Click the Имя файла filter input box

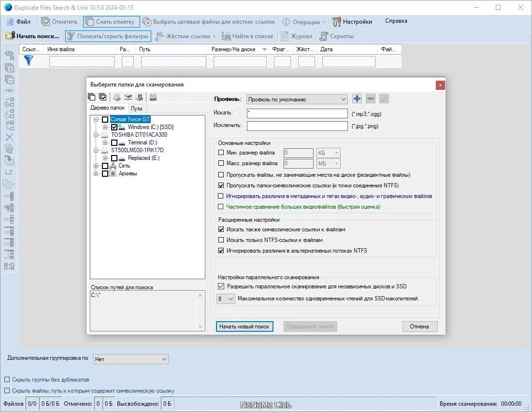(82, 61)
